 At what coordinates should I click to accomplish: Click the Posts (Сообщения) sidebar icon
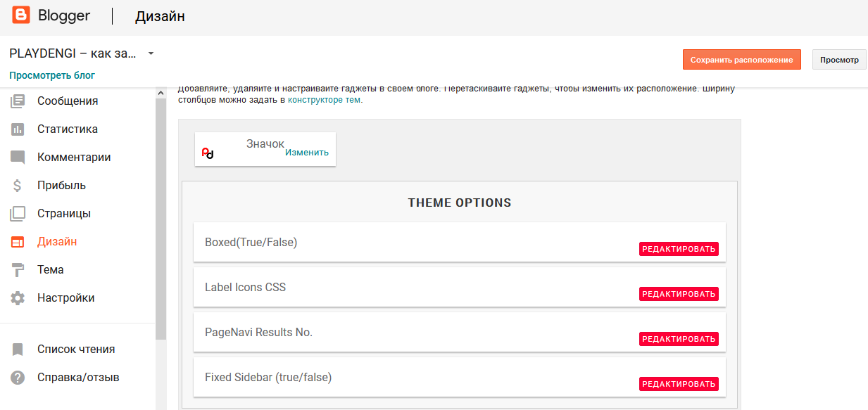[18, 101]
